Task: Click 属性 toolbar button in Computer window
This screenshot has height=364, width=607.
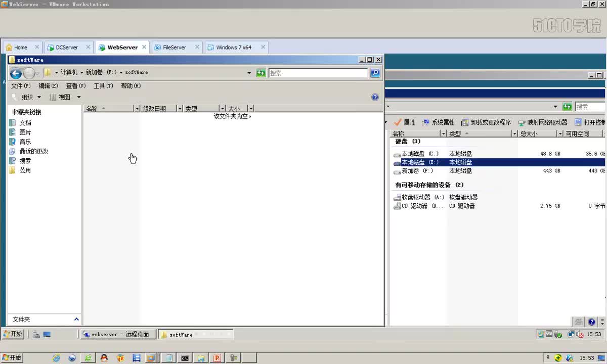Action: coord(405,122)
